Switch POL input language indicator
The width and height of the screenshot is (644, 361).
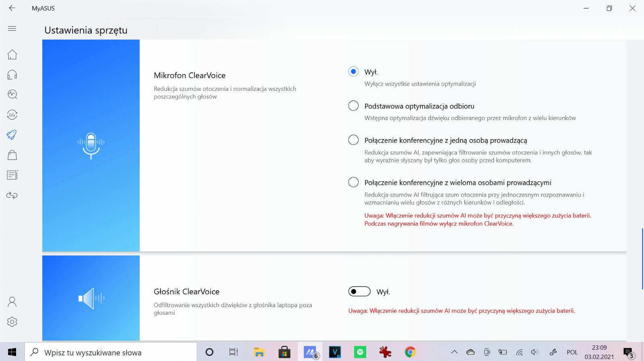pos(572,352)
